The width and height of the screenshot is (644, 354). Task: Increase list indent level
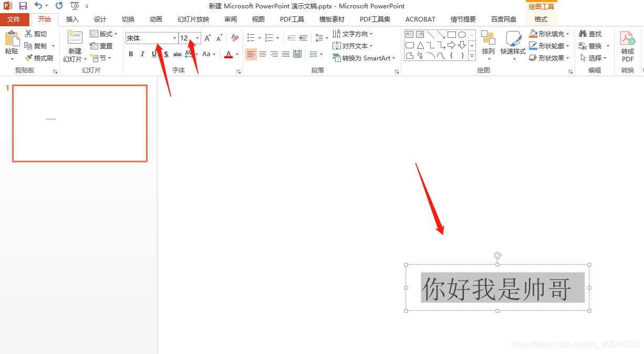point(303,38)
